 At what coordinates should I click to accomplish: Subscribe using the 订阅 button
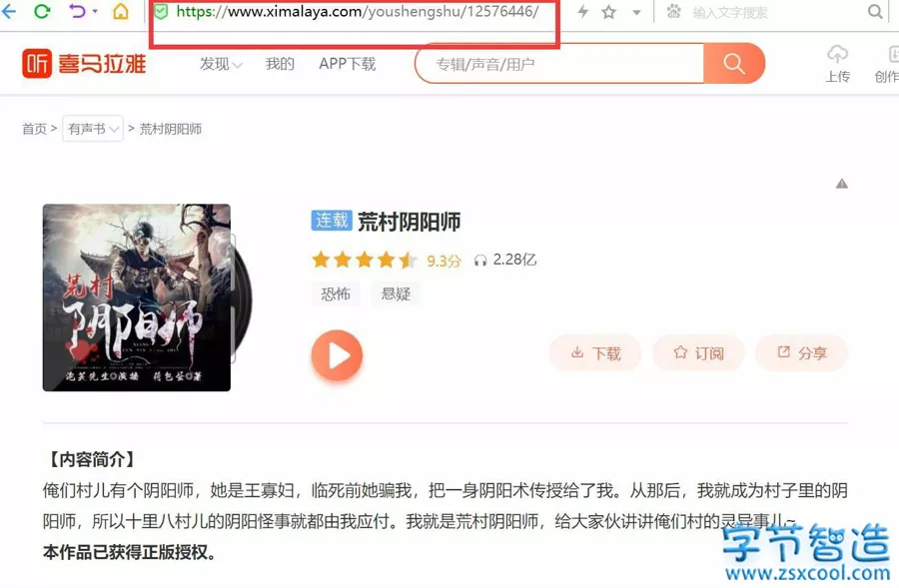pyautogui.click(x=698, y=353)
